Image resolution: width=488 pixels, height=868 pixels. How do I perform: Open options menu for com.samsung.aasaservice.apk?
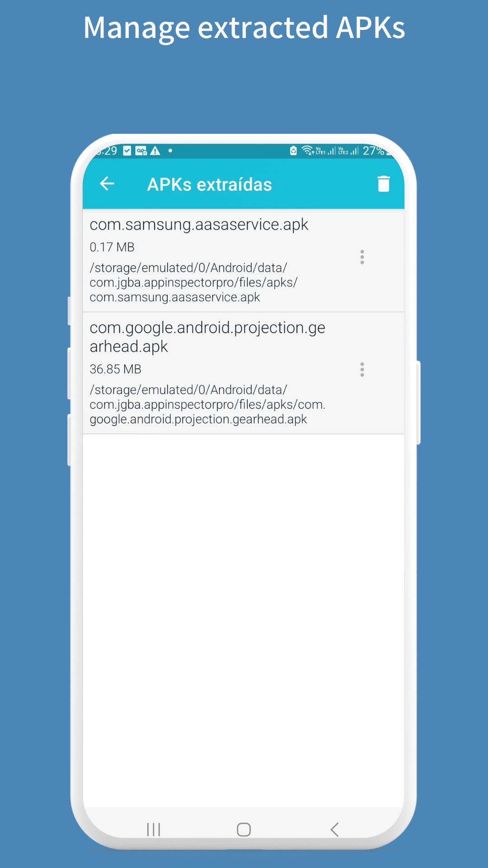tap(362, 257)
